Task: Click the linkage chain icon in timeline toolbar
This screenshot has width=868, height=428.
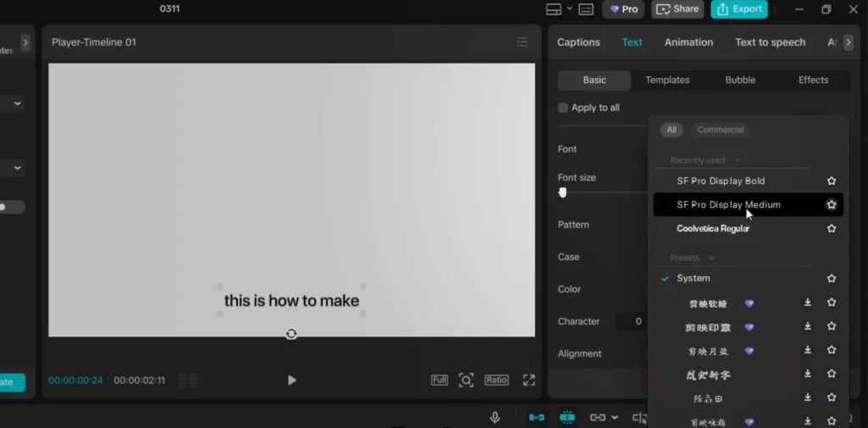Action: point(598,418)
